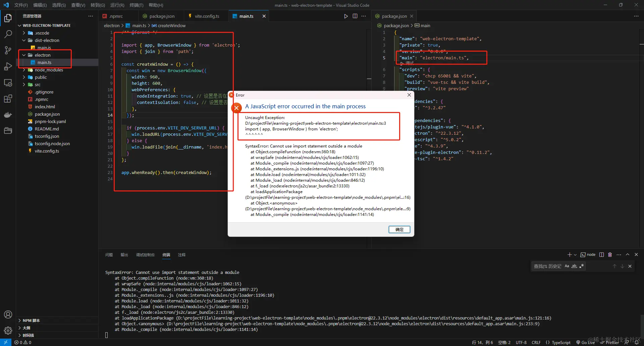Open more actions for the main.ts editor group
Viewport: 644px width, 346px height.
point(364,16)
